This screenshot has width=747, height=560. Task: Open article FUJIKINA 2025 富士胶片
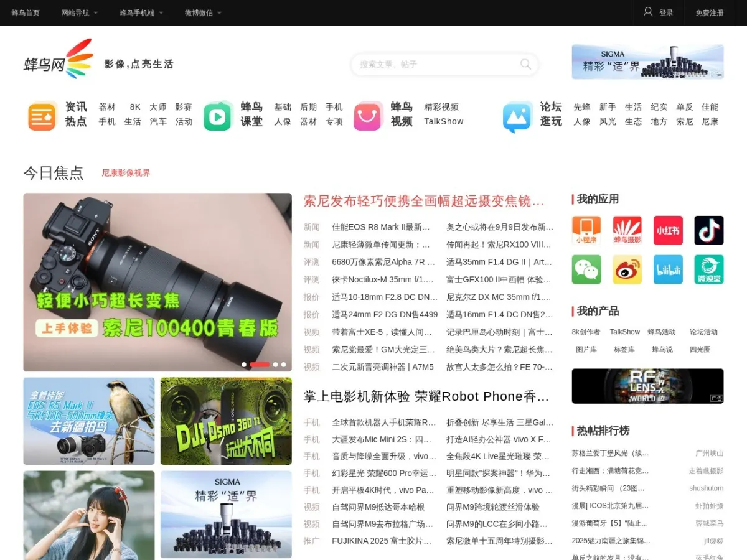tap(382, 541)
